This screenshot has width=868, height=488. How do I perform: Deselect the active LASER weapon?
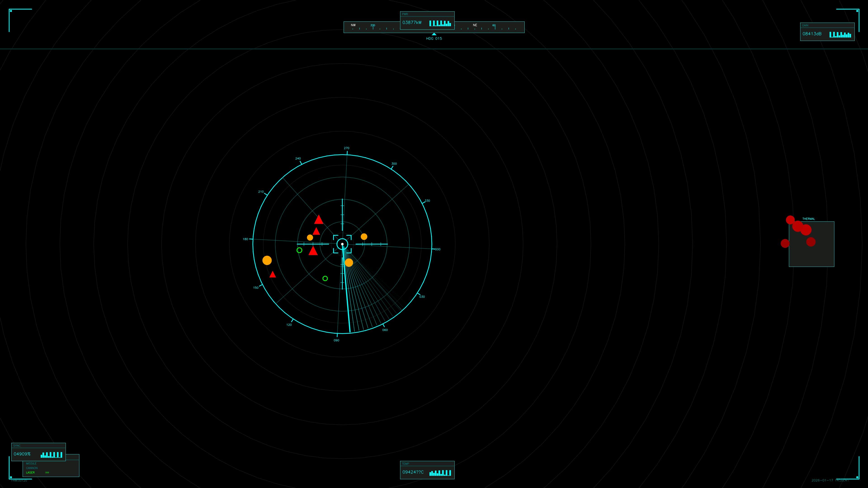click(x=30, y=472)
